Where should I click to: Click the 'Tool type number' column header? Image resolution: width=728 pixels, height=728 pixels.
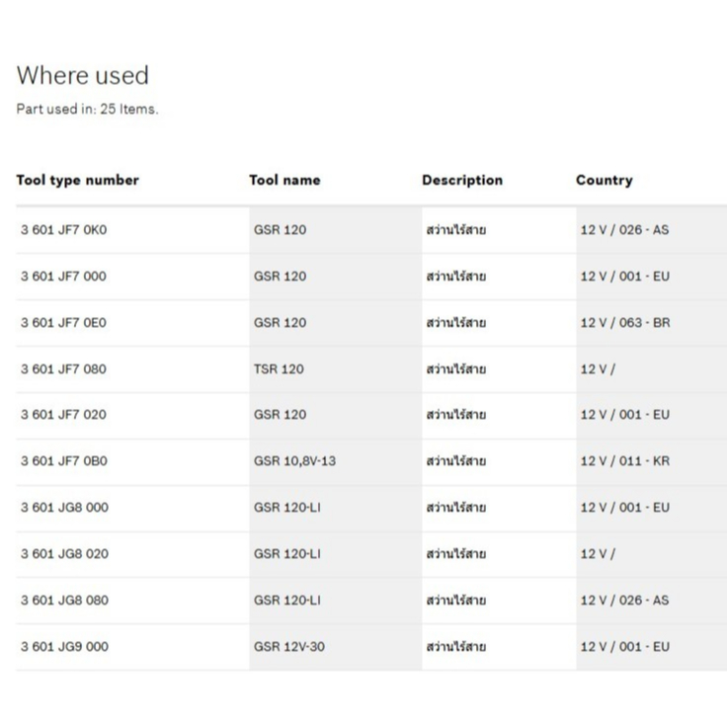click(77, 180)
